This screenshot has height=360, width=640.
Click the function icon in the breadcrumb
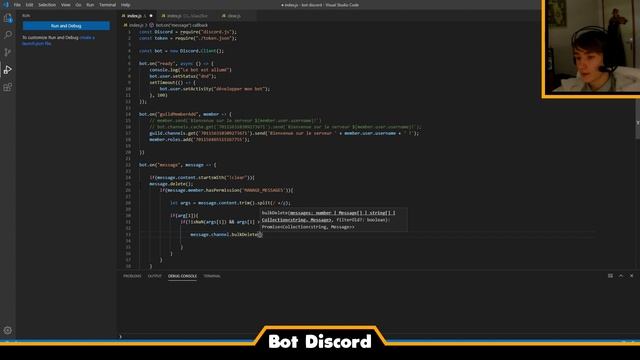pos(151,25)
